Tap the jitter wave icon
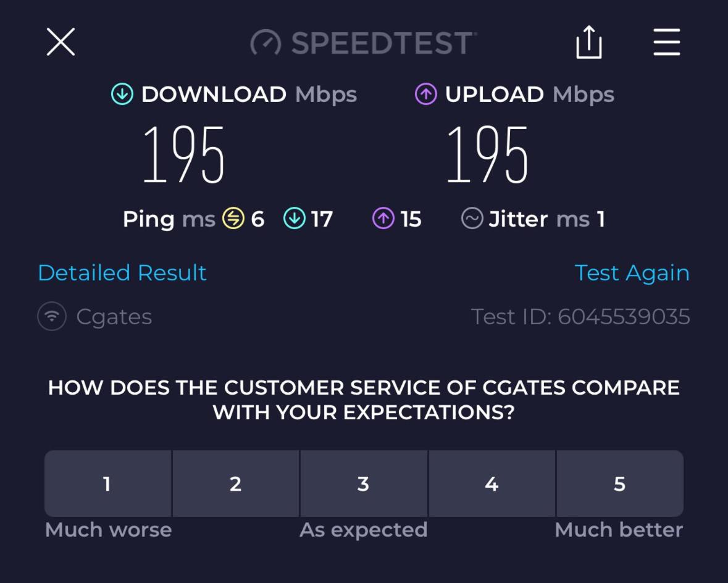Viewport: 728px width, 583px height. (472, 219)
